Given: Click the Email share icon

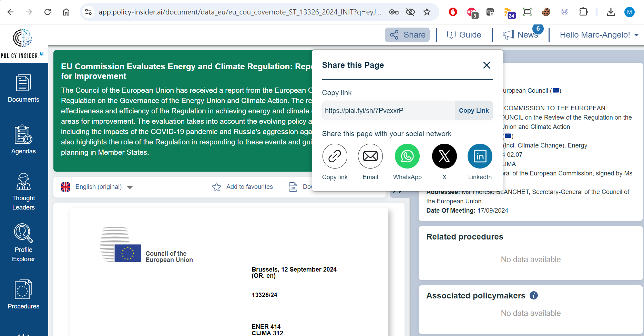Looking at the screenshot, I should pos(370,156).
